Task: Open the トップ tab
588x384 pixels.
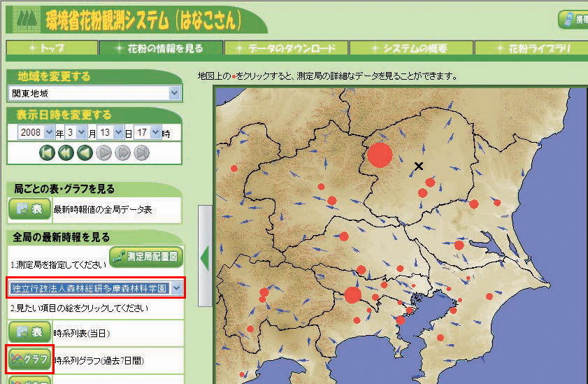Action: [x=52, y=48]
